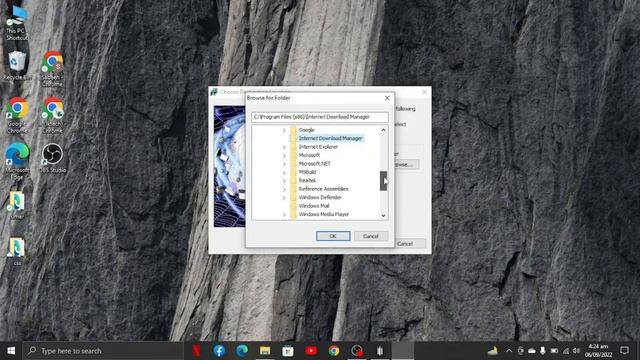
Task: Expand the Windows Defender folder node
Action: point(284,198)
